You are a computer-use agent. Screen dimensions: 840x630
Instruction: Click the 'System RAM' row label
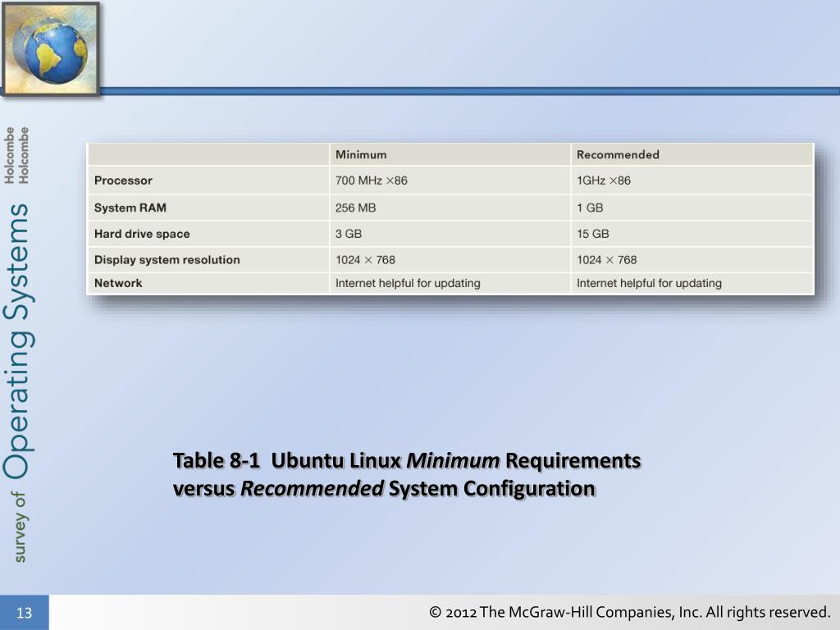(x=130, y=208)
